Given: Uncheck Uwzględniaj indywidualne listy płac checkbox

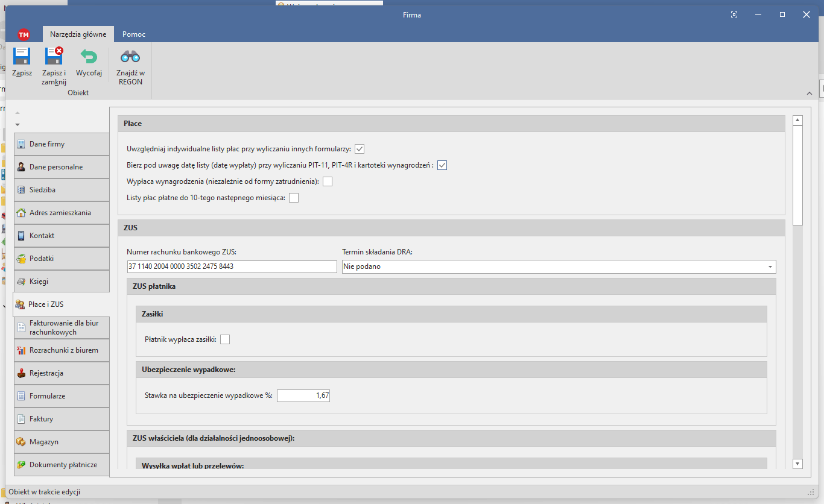Looking at the screenshot, I should 360,149.
